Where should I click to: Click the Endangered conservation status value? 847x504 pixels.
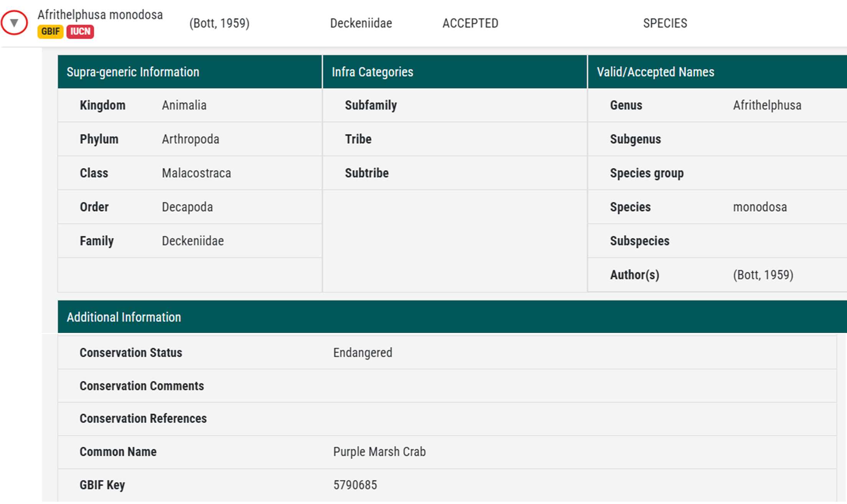click(363, 352)
